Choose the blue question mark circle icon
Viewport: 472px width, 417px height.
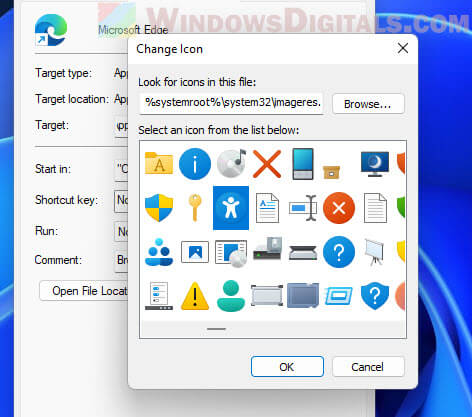coord(339,252)
